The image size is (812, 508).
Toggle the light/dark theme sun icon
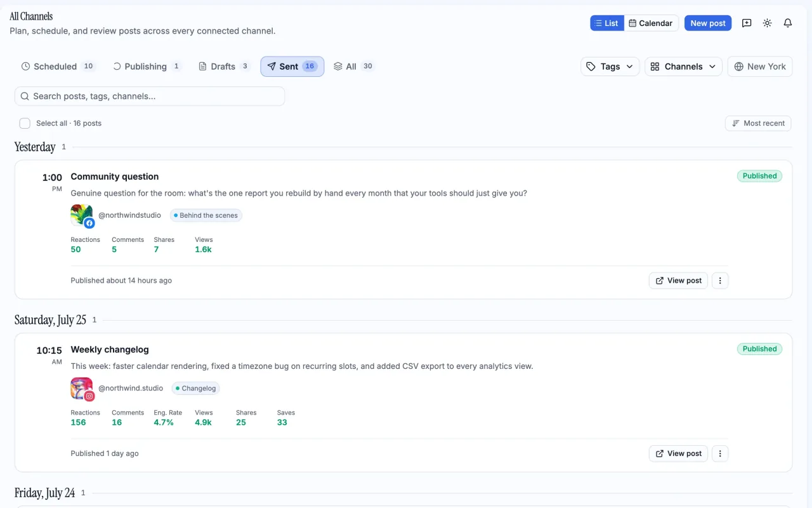(x=767, y=23)
